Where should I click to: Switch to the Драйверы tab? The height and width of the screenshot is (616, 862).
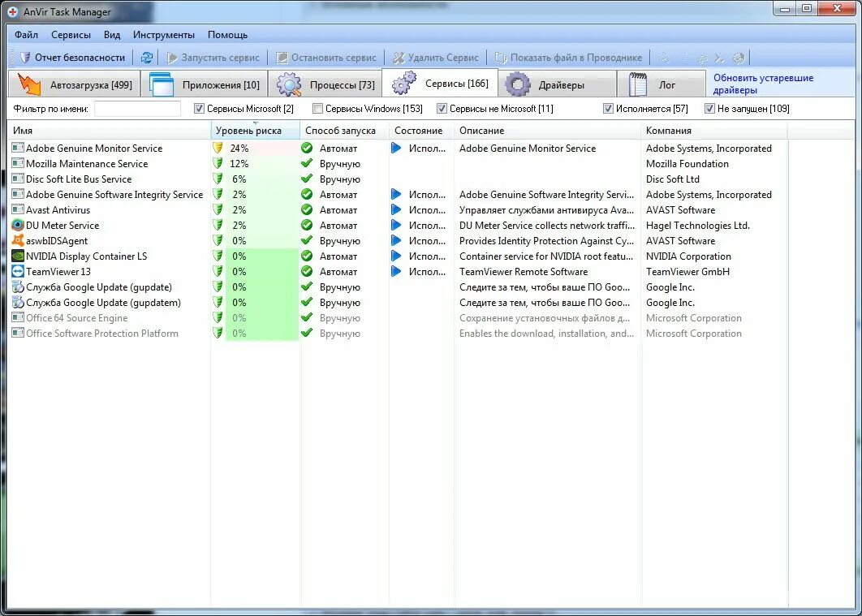(556, 84)
